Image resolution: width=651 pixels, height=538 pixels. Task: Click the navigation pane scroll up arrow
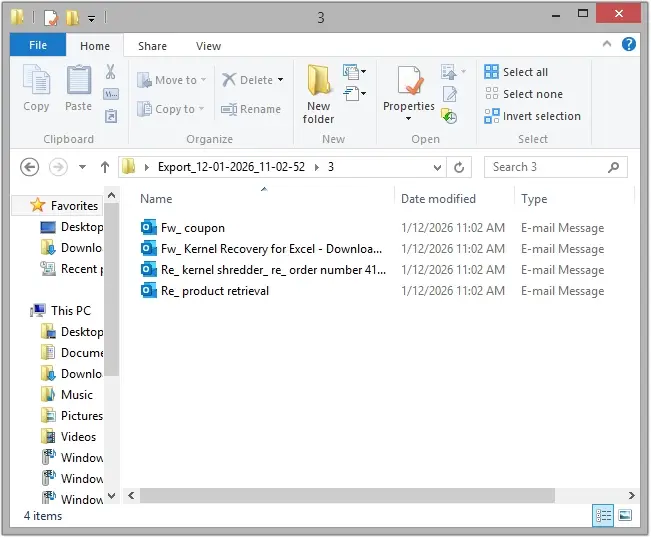pos(111,195)
